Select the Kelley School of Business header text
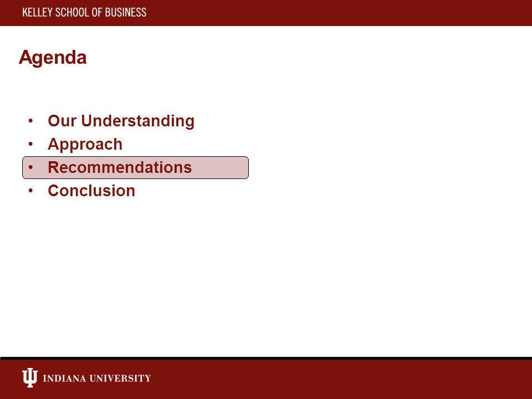Screen dimensions: 532x399 (x=84, y=13)
